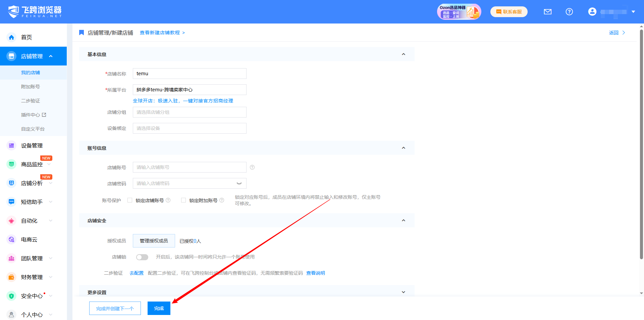The image size is (644, 320).
Task: Click external link icon next to 插件中心
Action: click(x=44, y=115)
